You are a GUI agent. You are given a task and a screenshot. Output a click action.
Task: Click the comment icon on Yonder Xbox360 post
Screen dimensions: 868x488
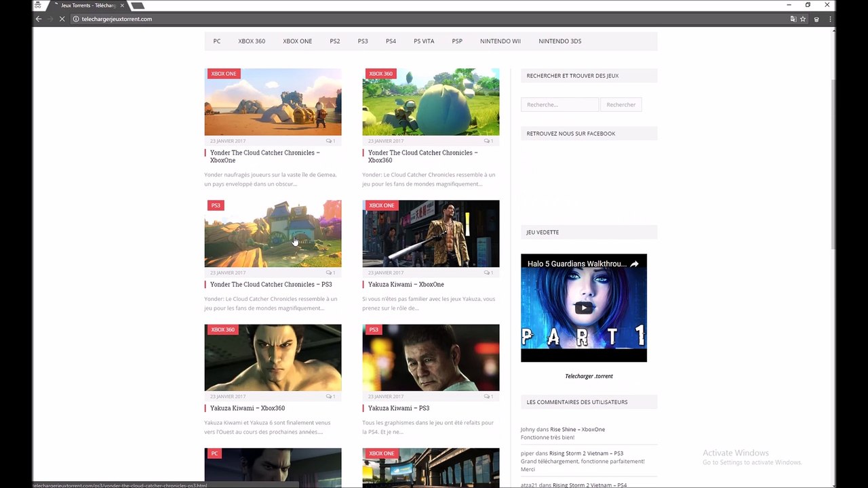pyautogui.click(x=488, y=141)
